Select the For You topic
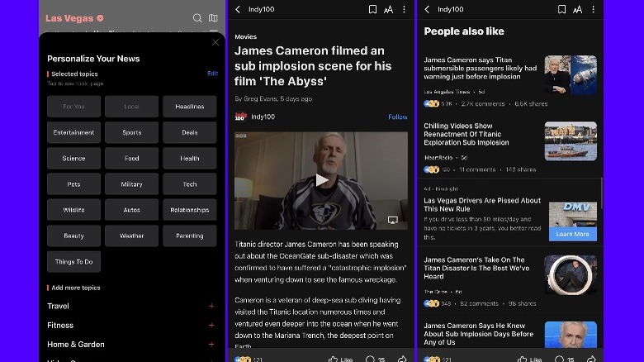This screenshot has height=362, width=644. (73, 107)
